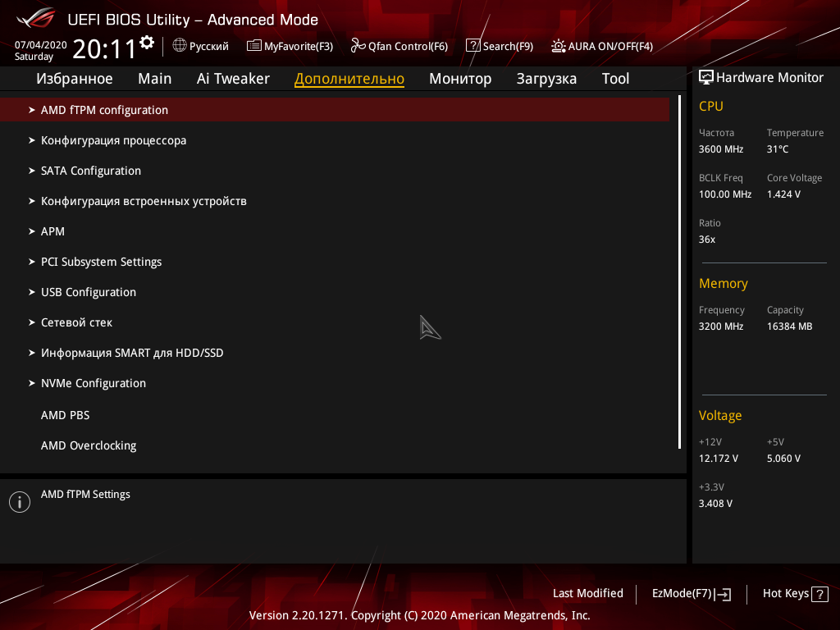Click the Hot Keys question mark icon

click(819, 594)
